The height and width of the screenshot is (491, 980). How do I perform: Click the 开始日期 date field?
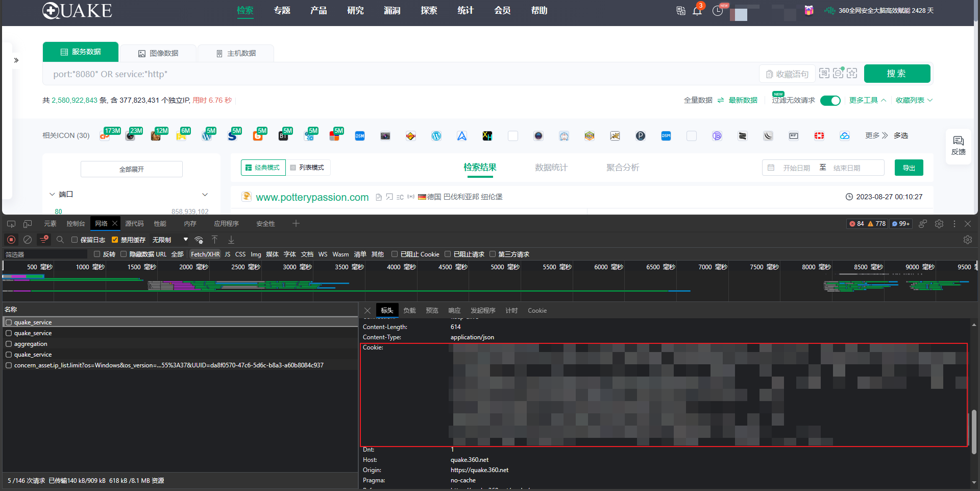click(x=796, y=168)
